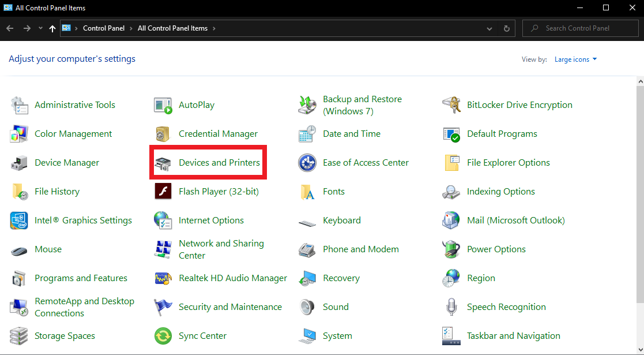
Task: Click the Refresh button in address bar
Action: [507, 28]
